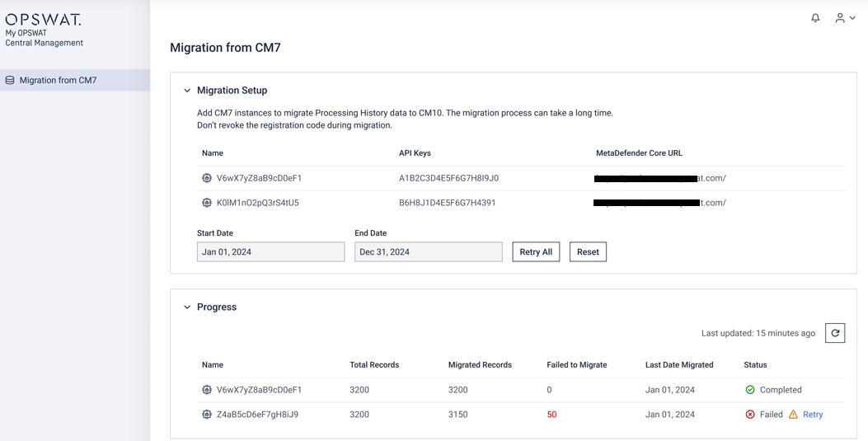Viewport: 868px width, 441px height.
Task: Click the refresh progress icon button
Action: (835, 333)
